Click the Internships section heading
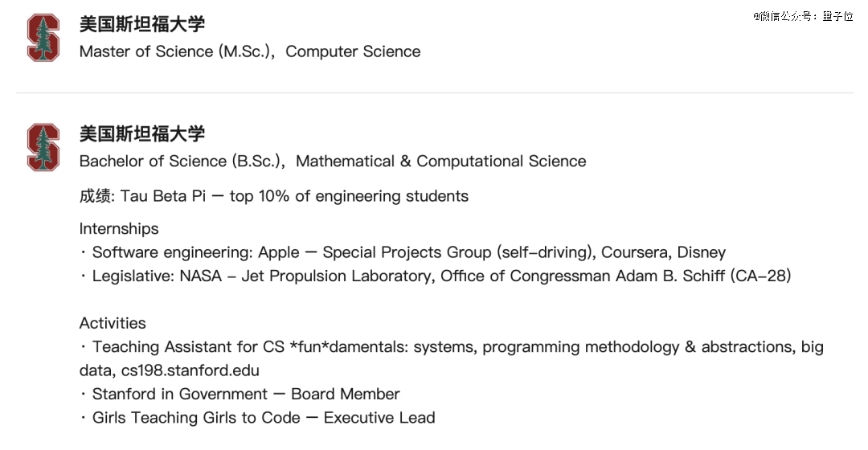This screenshot has height=450, width=868. click(119, 228)
